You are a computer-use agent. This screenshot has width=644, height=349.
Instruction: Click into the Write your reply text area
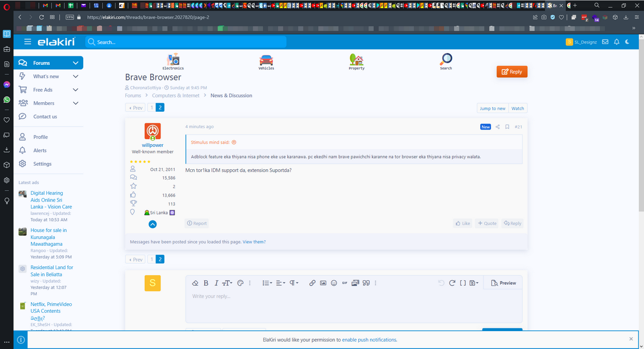point(354,305)
